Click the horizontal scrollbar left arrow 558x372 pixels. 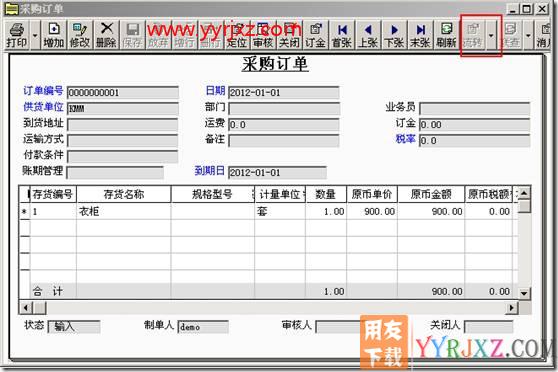click(x=26, y=307)
